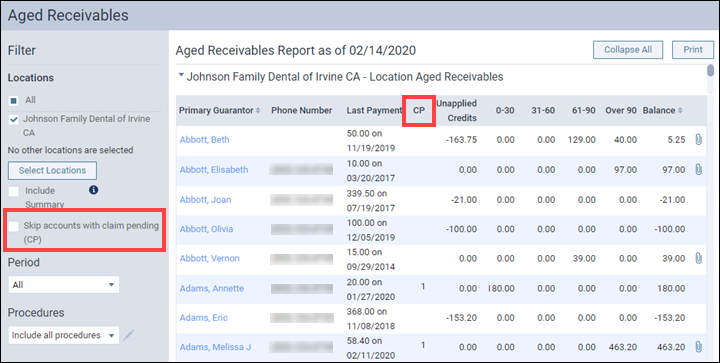Toggle the All locations checkbox

[x=14, y=100]
